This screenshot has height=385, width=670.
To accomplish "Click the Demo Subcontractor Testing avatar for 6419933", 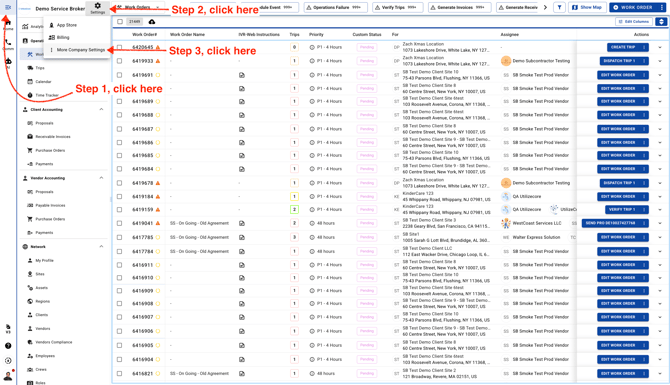I will (x=506, y=61).
